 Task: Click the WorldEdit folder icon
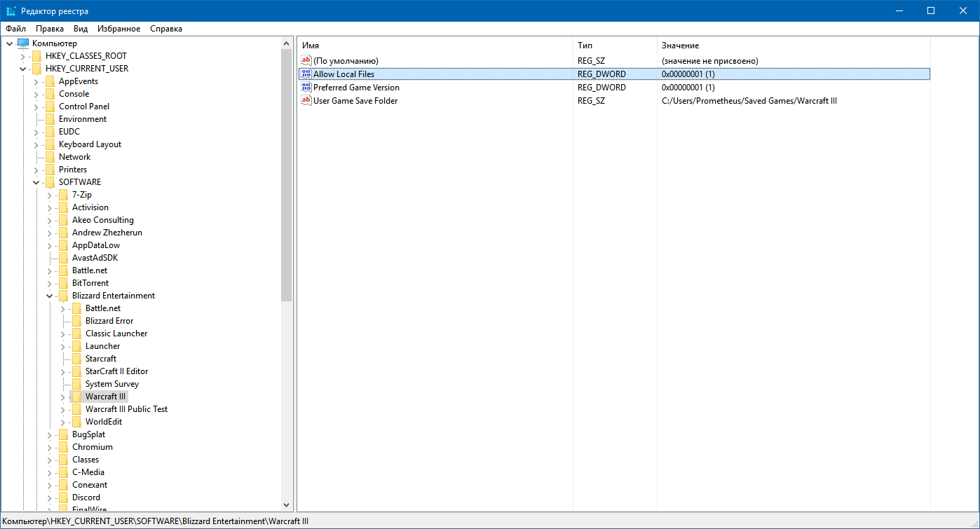coord(76,422)
